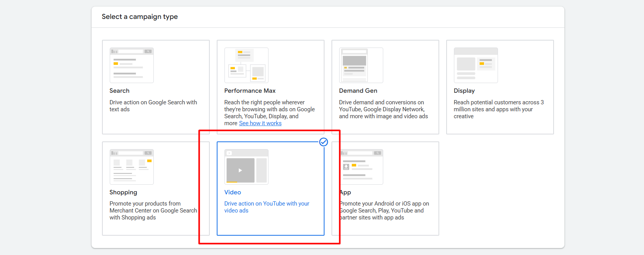Click "Drive action on YouTube" description
The height and width of the screenshot is (255, 644).
(267, 207)
